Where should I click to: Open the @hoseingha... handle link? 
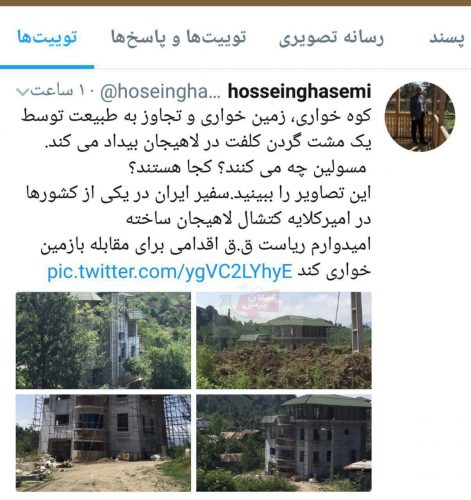coord(160,92)
